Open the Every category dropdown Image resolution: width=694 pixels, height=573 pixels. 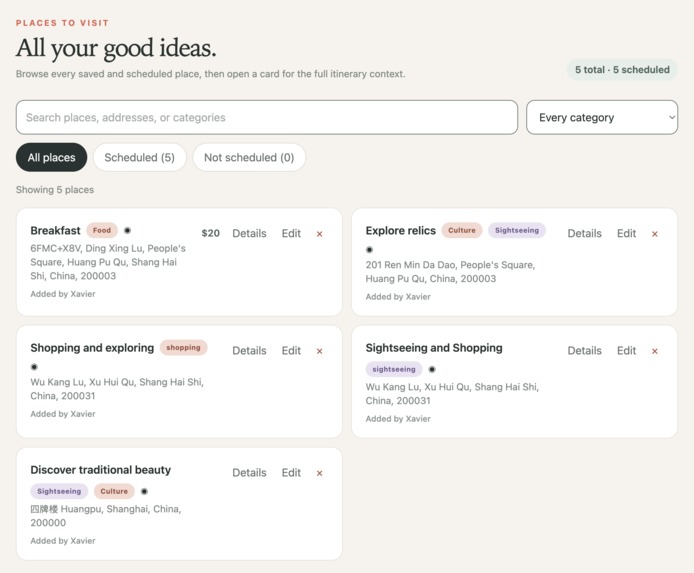[602, 117]
